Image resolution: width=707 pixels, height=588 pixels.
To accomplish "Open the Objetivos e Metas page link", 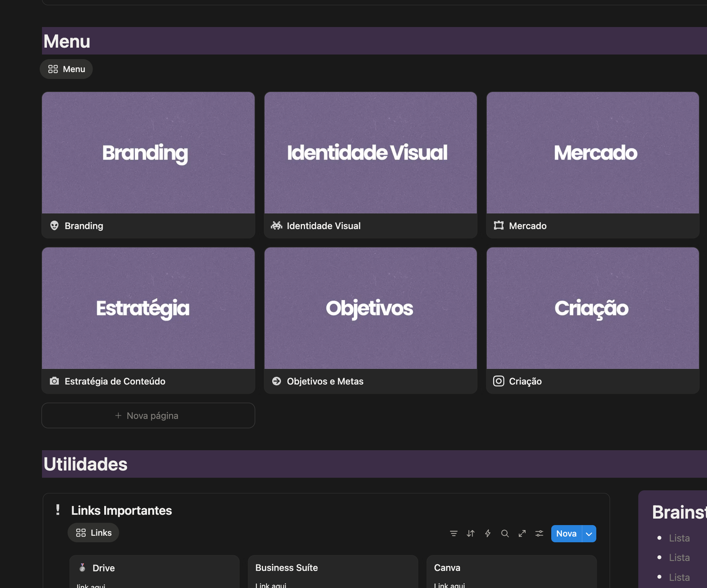I will point(325,381).
